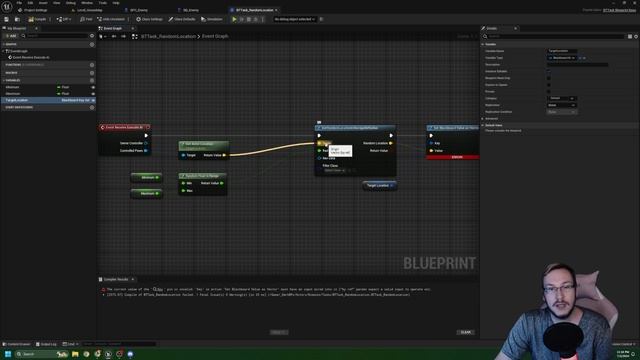Open Filter Class dropdown on navigation node
640x360 pixels.
334,171
